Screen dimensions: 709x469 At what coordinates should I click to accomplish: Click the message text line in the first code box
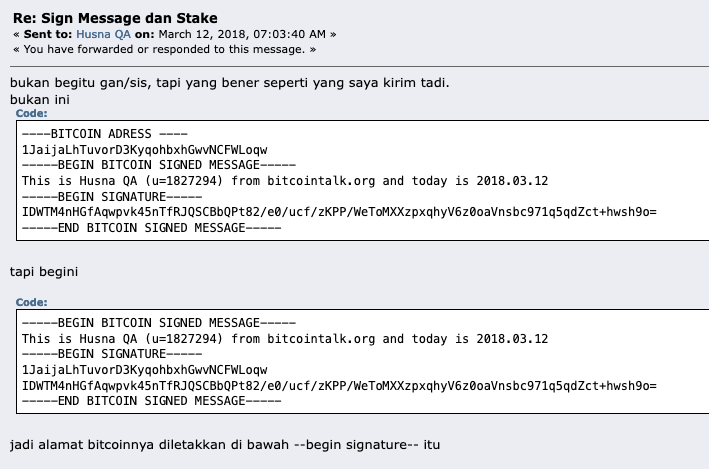coord(285,181)
